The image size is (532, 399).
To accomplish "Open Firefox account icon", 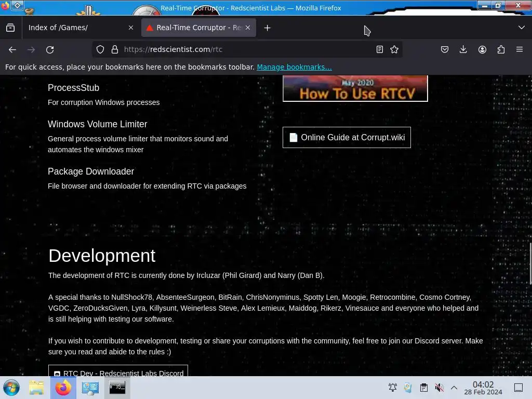I will tap(482, 49).
